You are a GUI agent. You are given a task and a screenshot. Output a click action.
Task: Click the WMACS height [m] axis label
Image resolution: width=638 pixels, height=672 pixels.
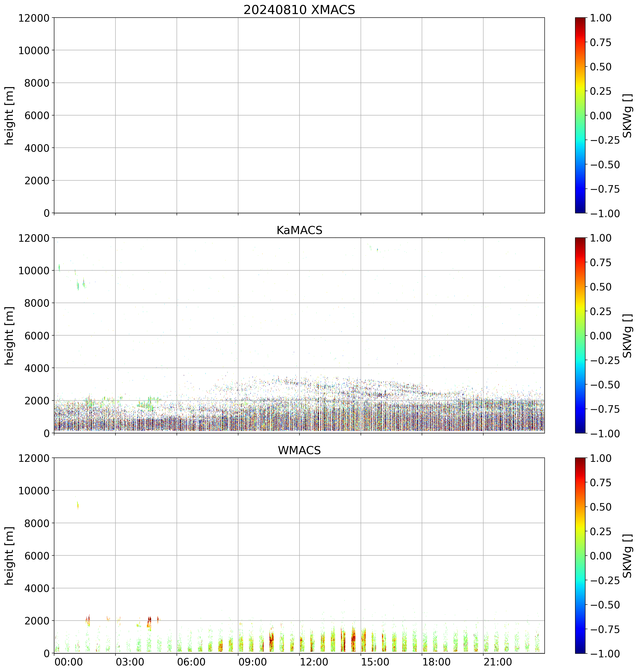[x=9, y=556]
